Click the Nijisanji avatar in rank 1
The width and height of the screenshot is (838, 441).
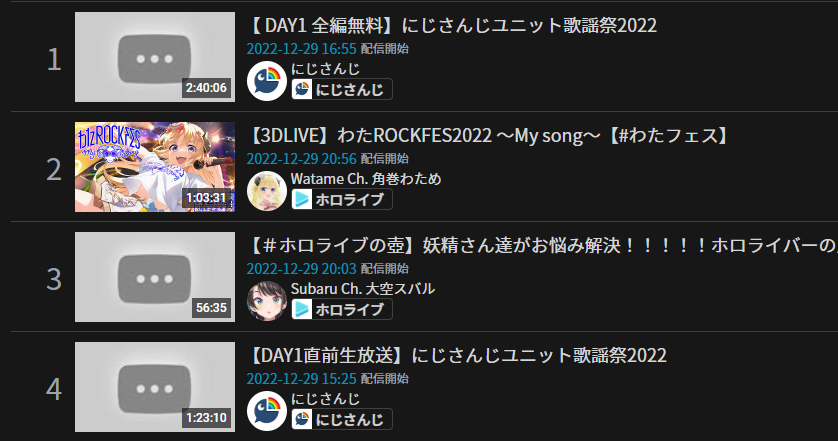267,81
